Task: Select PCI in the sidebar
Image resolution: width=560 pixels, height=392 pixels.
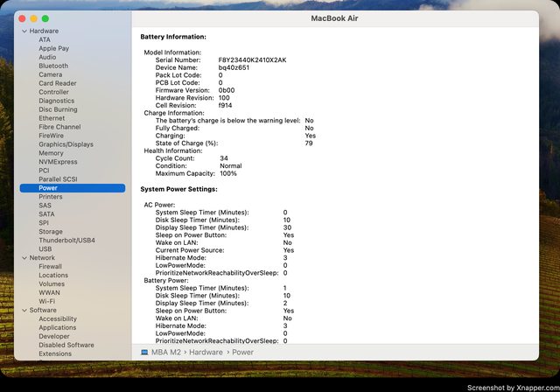Action: tap(44, 171)
